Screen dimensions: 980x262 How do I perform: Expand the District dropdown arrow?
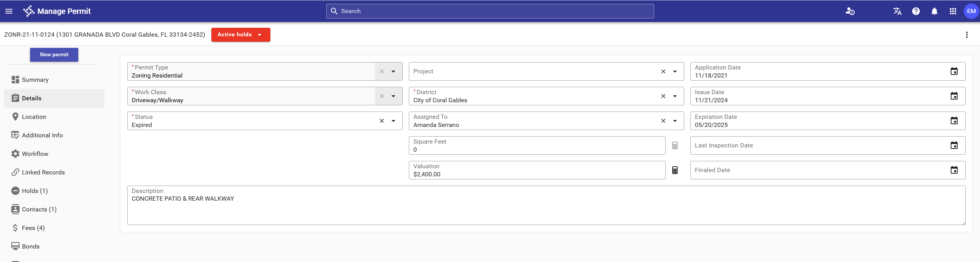[675, 96]
